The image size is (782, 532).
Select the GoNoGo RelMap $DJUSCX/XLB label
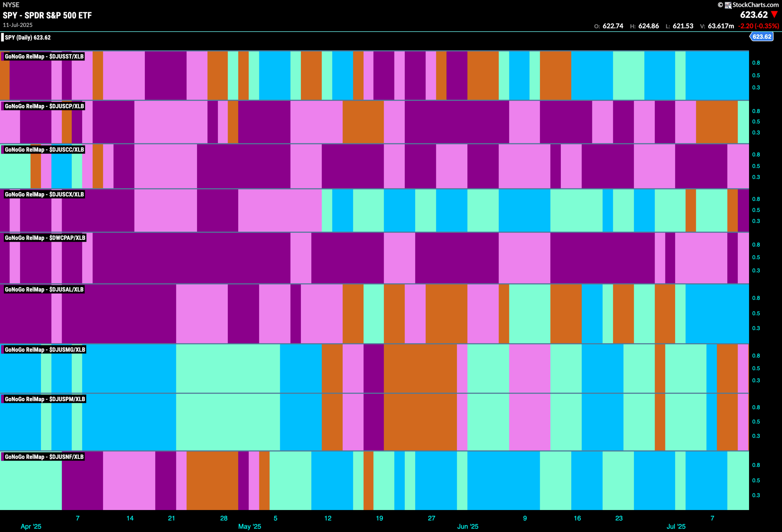(44, 194)
